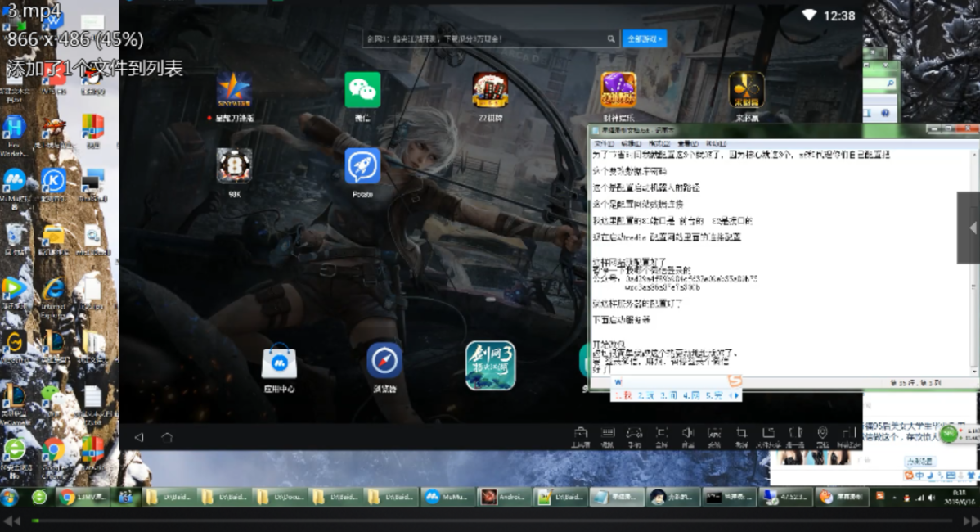Open the fourth menu in Notepad menu bar

pos(687,144)
